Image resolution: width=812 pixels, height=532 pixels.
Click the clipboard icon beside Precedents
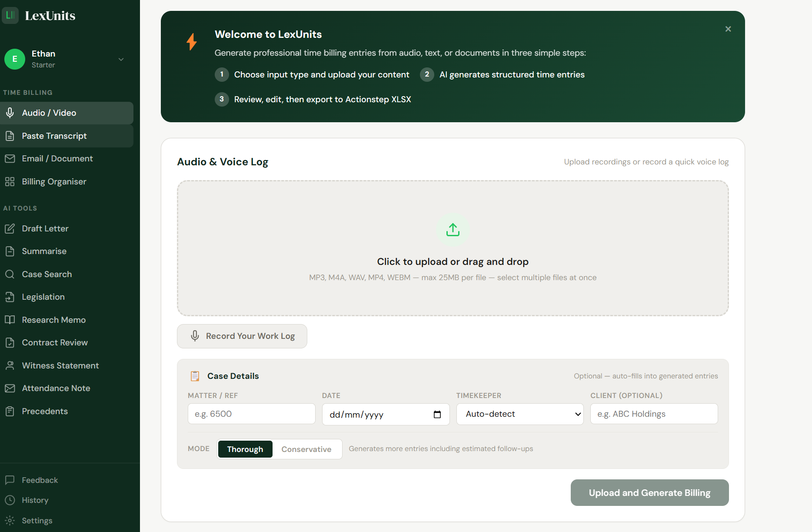10,411
